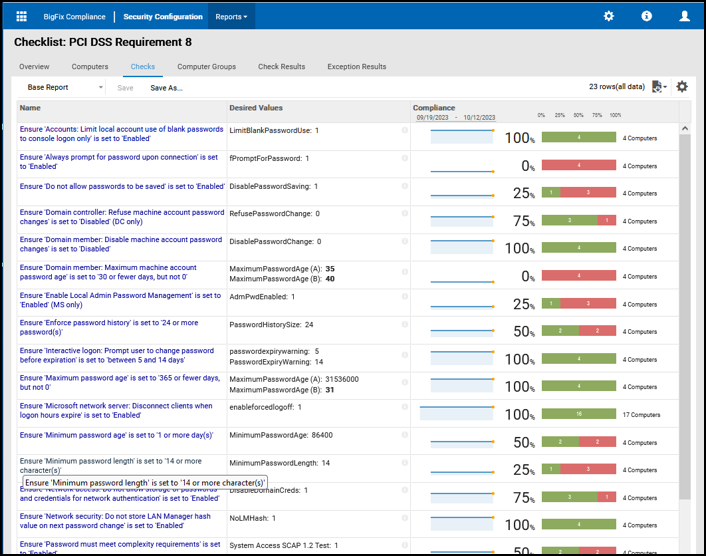Open the settings gear in top bar

tap(609, 17)
